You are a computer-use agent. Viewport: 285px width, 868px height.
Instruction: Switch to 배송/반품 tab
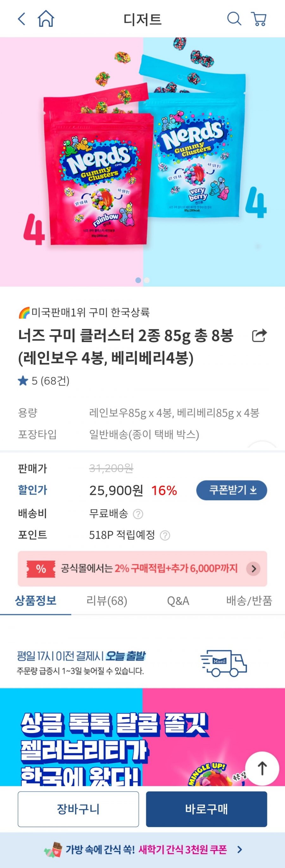[249, 600]
